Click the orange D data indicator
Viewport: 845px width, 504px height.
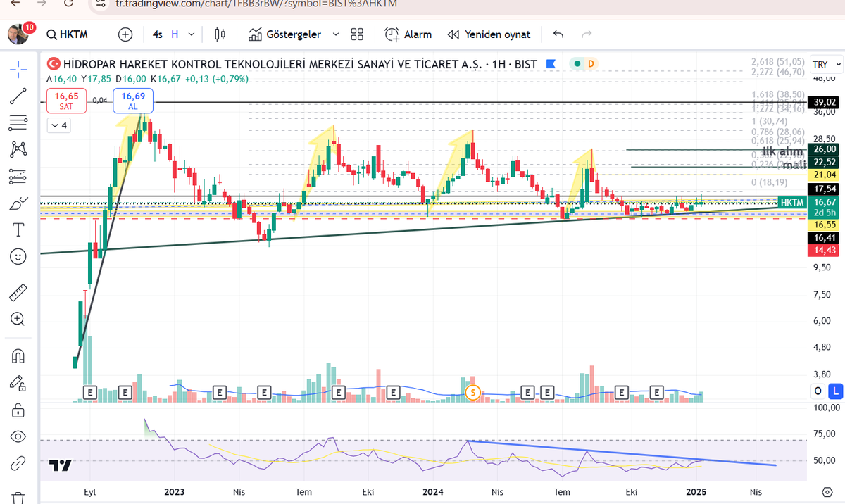tap(590, 64)
